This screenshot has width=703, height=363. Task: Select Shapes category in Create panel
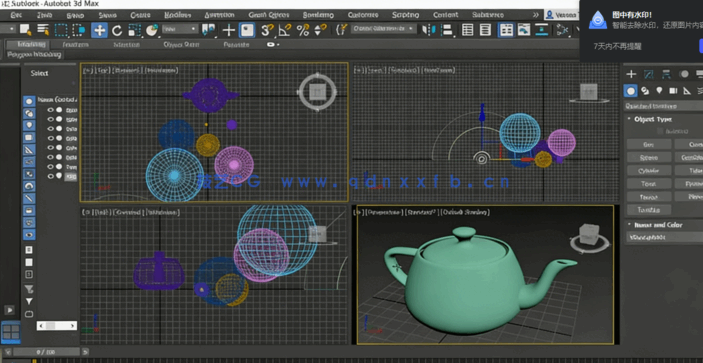click(645, 91)
